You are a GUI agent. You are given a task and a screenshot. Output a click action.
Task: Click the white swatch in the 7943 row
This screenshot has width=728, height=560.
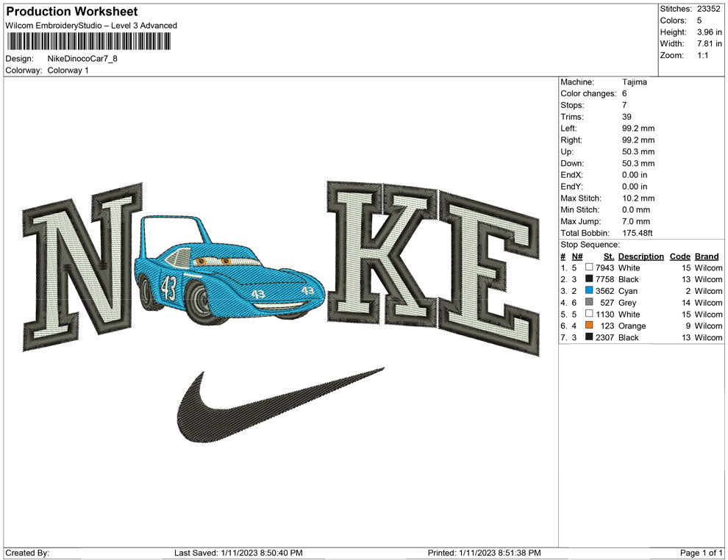[x=589, y=268]
